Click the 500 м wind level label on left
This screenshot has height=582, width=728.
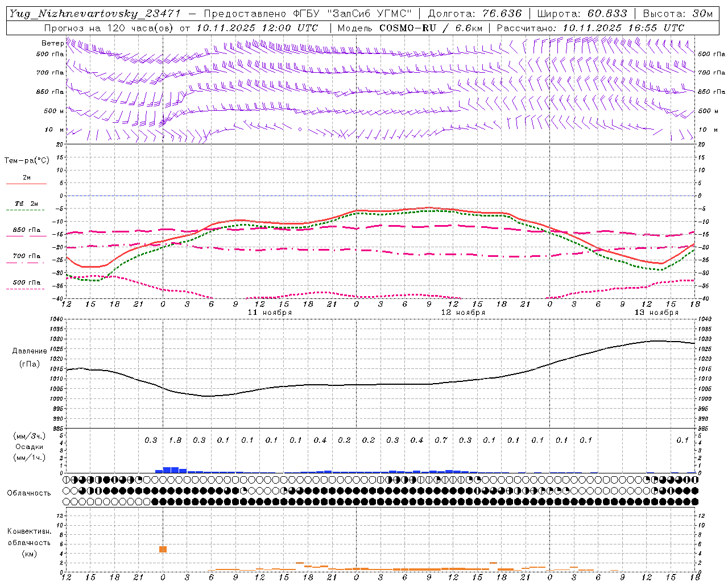click(54, 111)
